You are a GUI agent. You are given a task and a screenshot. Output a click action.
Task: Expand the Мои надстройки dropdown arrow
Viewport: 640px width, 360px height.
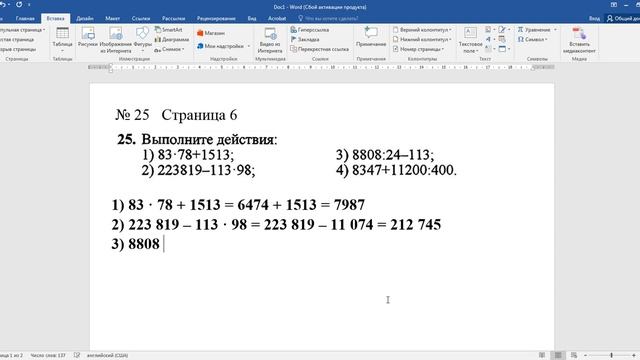pyautogui.click(x=249, y=46)
